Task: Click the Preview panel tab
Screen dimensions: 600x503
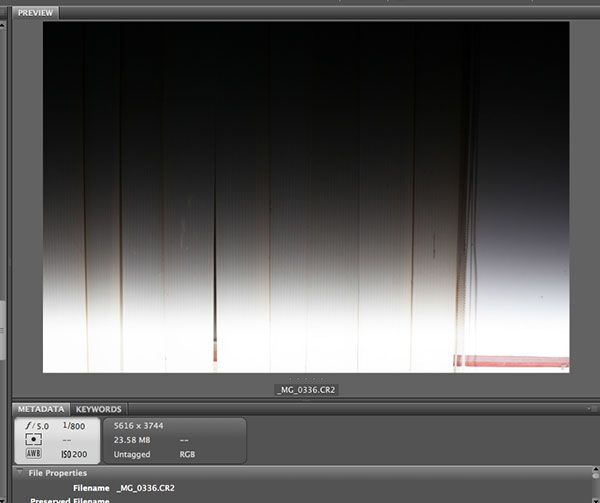Action: [x=36, y=13]
